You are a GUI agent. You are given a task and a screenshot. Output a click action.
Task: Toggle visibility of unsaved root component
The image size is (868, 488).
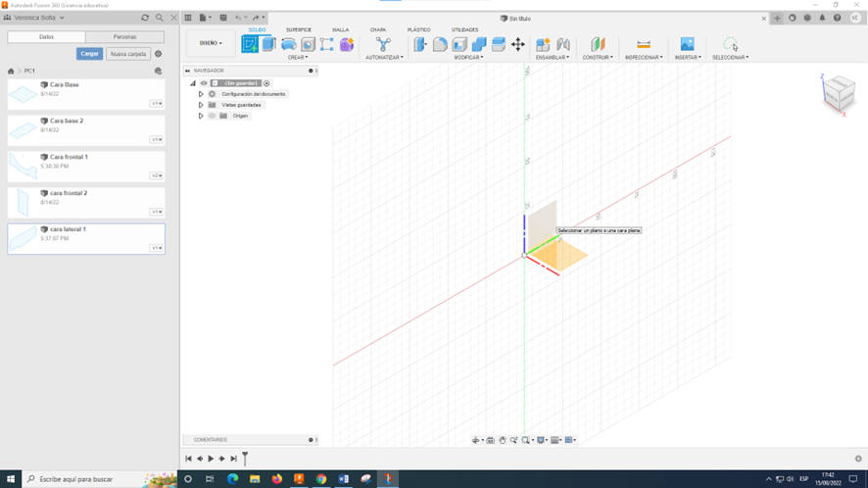(204, 83)
